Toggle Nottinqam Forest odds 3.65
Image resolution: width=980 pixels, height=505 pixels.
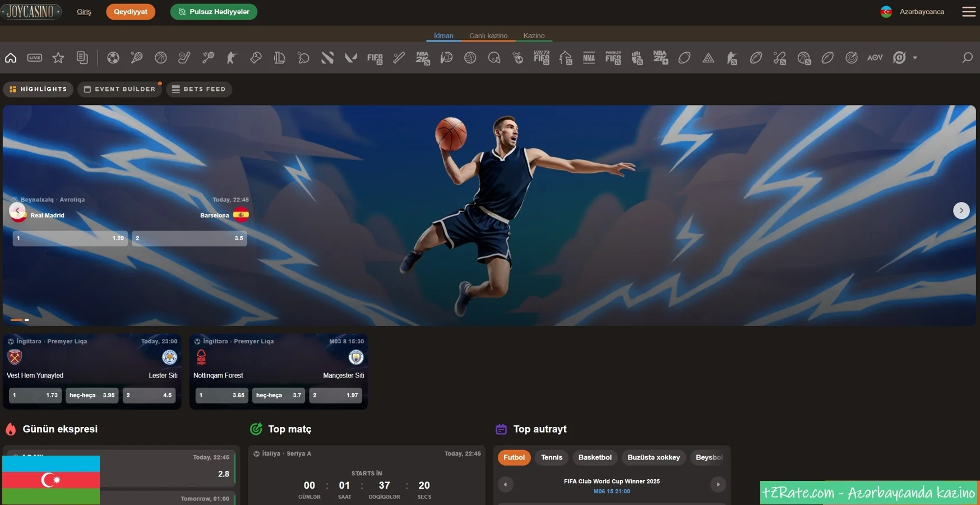point(222,396)
